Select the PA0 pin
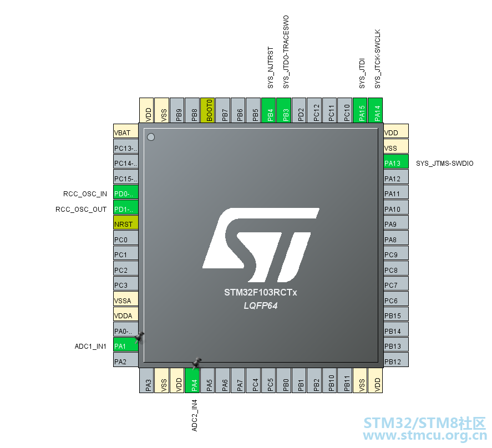This screenshot has height=448, width=492. [x=126, y=329]
